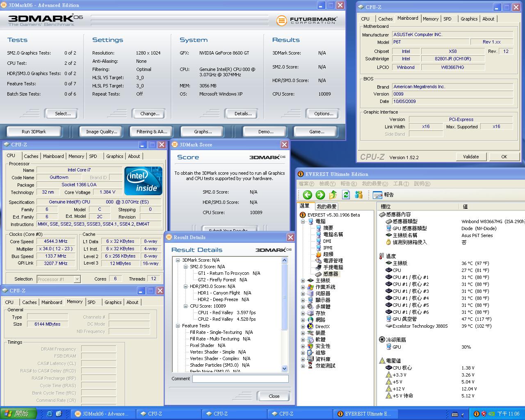
Task: Open Filtering & AA... in 3DMark06
Action: click(152, 132)
